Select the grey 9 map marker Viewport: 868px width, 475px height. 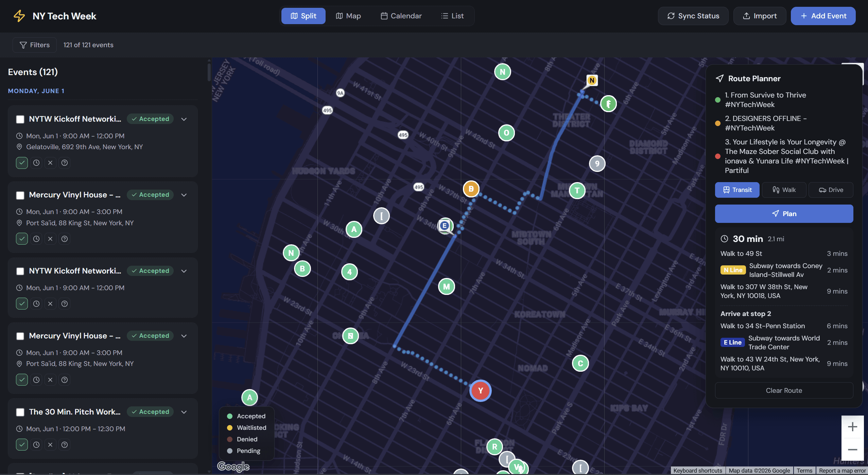tap(597, 164)
